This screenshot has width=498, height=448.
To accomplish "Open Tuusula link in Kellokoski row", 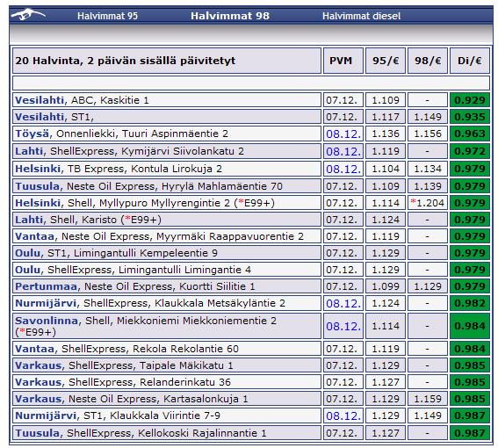I will (x=37, y=433).
